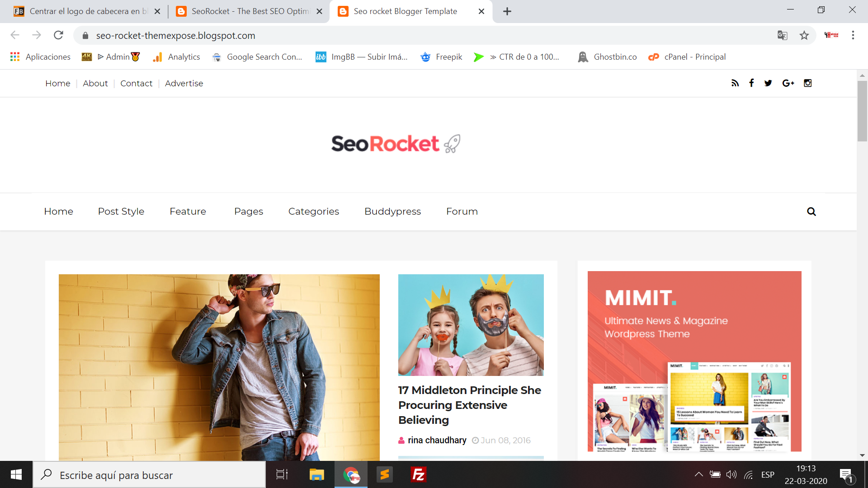The height and width of the screenshot is (488, 868).
Task: Click the page vertical scrollbar thumb
Action: pos(862,111)
